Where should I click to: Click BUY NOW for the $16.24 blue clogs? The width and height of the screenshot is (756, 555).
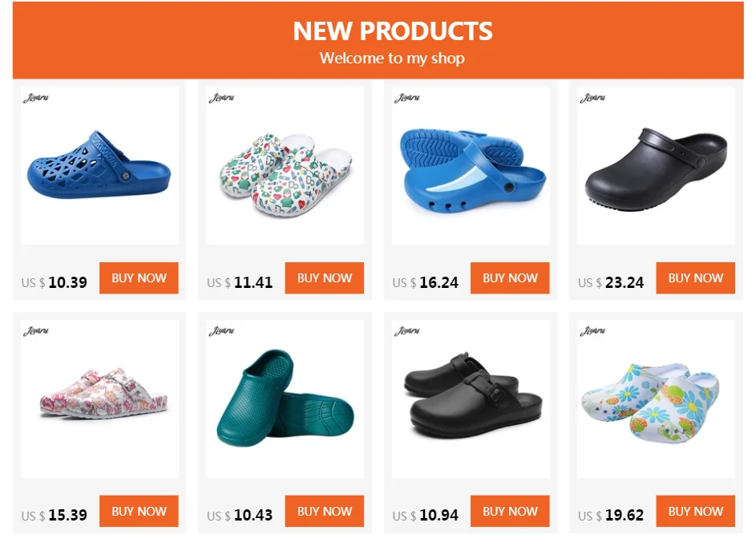click(510, 277)
